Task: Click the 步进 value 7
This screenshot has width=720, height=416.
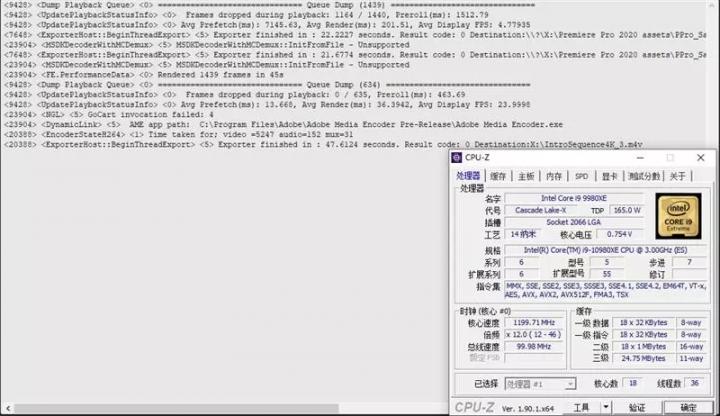Action: point(689,262)
